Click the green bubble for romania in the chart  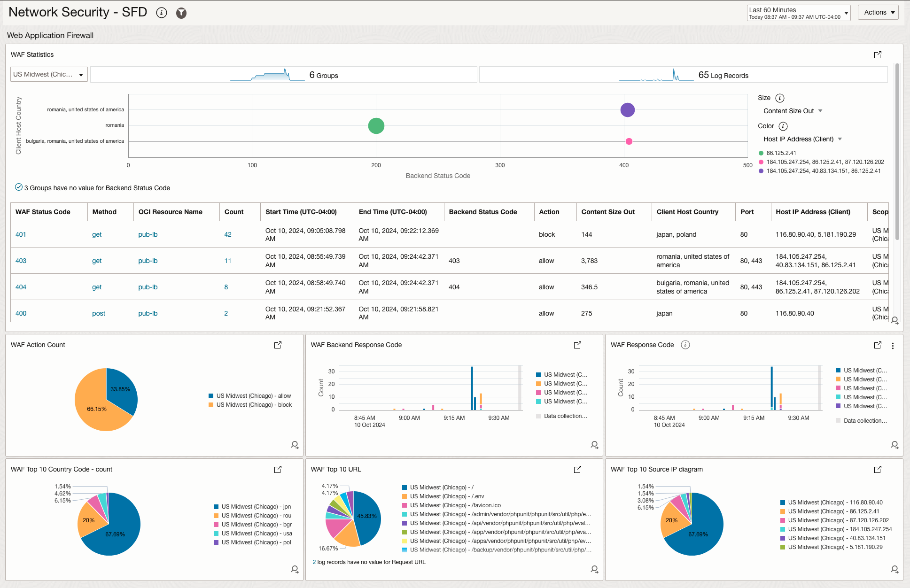(x=376, y=126)
